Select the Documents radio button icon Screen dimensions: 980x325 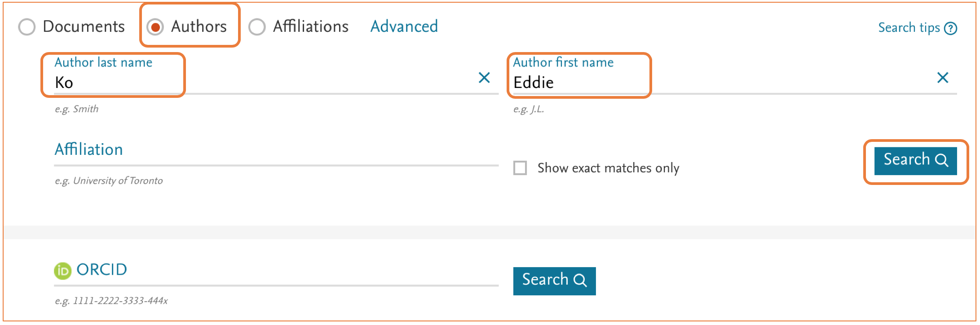coord(27,27)
